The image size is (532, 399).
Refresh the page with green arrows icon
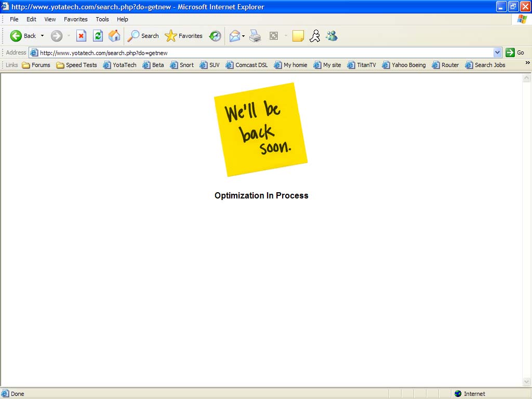[98, 36]
